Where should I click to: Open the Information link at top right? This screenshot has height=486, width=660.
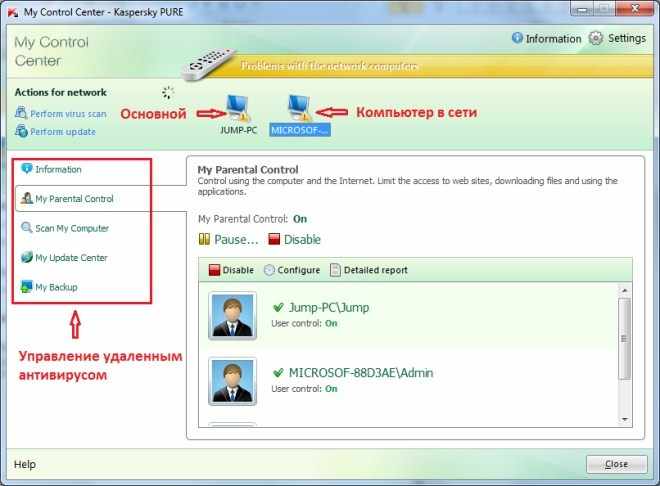click(553, 39)
